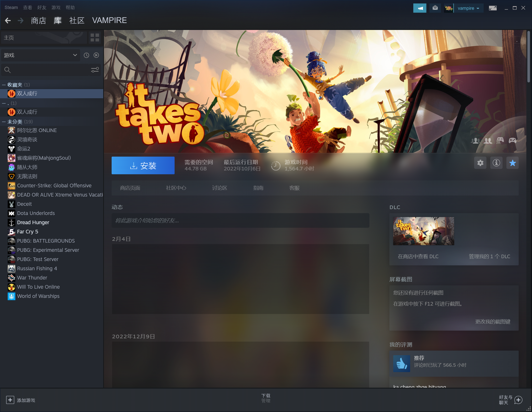Open the 商店页面 link
This screenshot has width=532, height=412.
click(130, 188)
